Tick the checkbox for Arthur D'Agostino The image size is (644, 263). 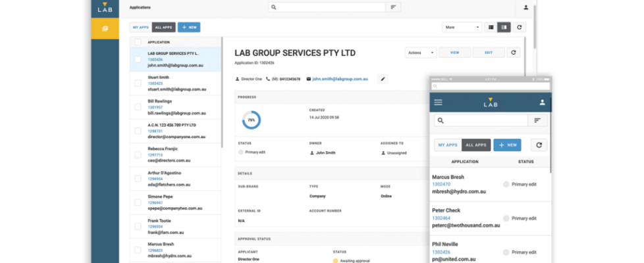[x=138, y=179]
